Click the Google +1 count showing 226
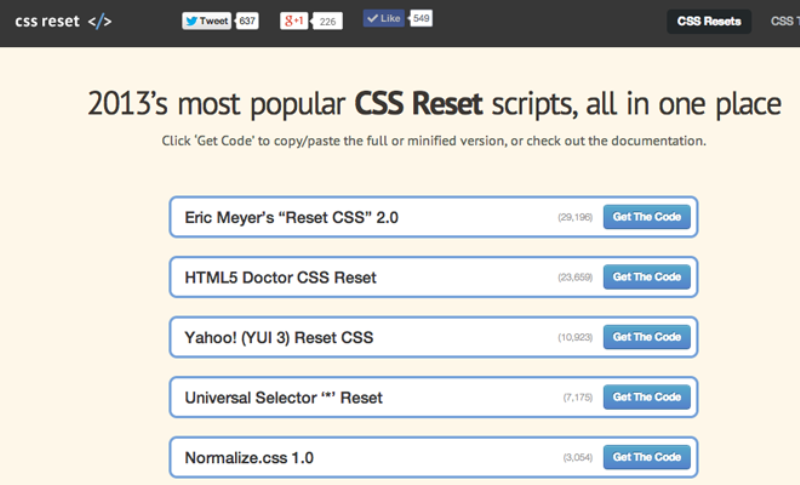Screen dimensions: 800x485 click(x=327, y=20)
